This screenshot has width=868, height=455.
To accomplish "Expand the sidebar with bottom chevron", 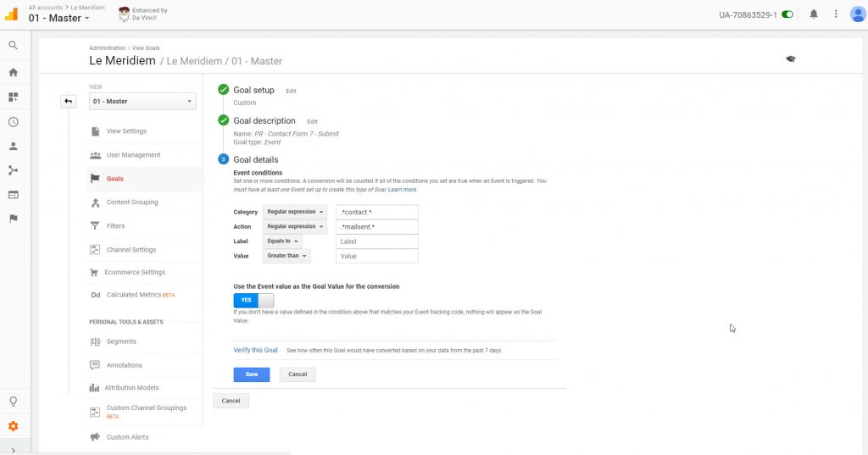I will point(14,450).
